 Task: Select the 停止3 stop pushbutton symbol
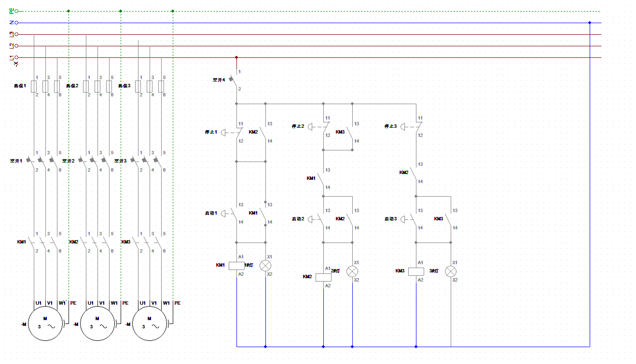[x=411, y=127]
